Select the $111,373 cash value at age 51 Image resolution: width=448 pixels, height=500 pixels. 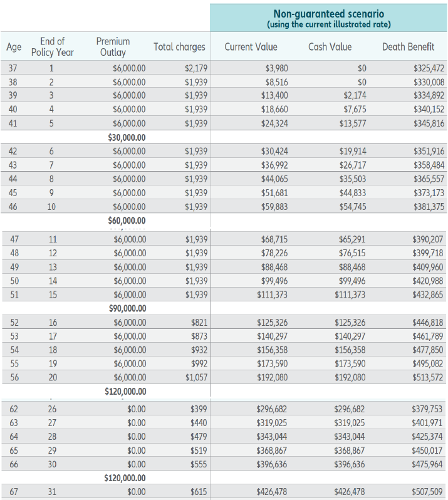tap(350, 294)
